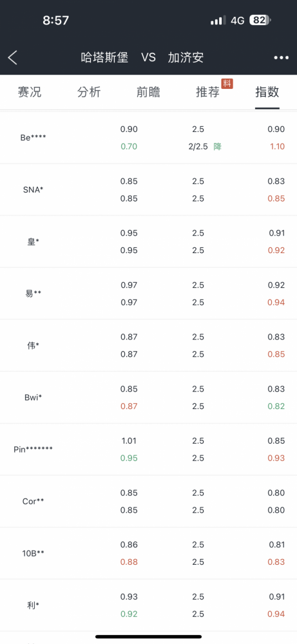Open the 10B** odds row

point(148,553)
